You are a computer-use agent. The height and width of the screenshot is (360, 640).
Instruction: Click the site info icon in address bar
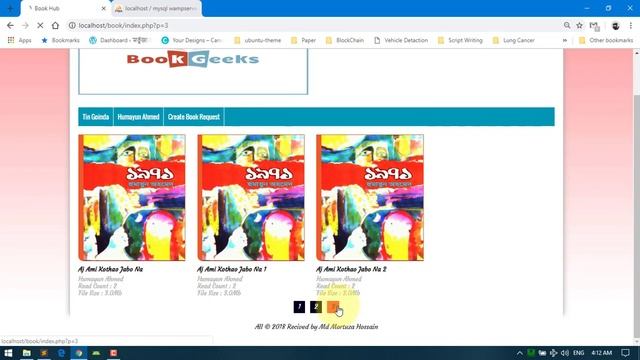[x=72, y=25]
